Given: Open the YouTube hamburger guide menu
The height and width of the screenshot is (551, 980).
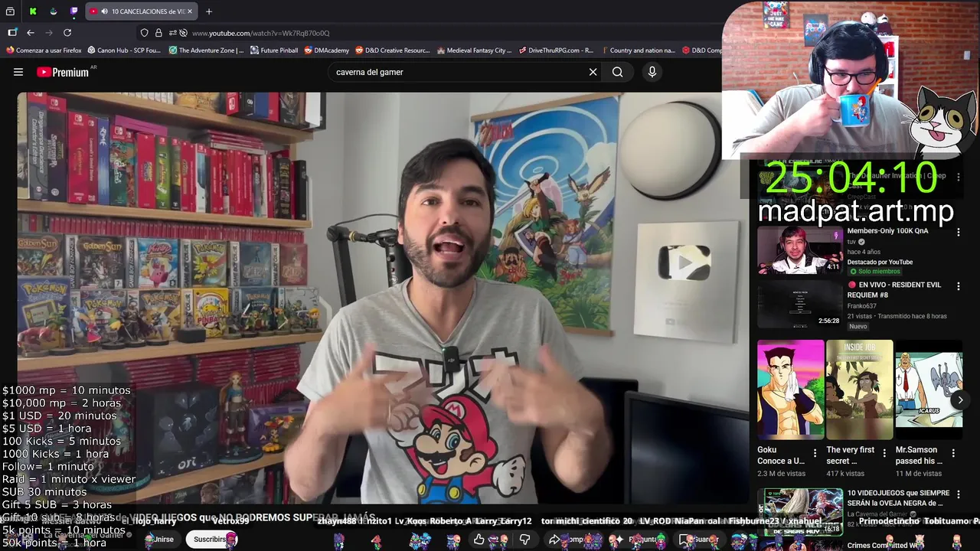Looking at the screenshot, I should point(18,72).
